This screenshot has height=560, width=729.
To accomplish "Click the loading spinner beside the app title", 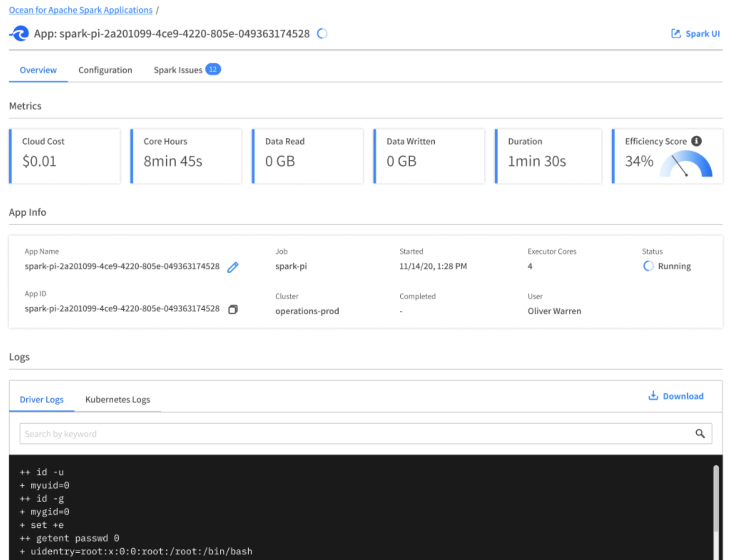I will click(322, 34).
